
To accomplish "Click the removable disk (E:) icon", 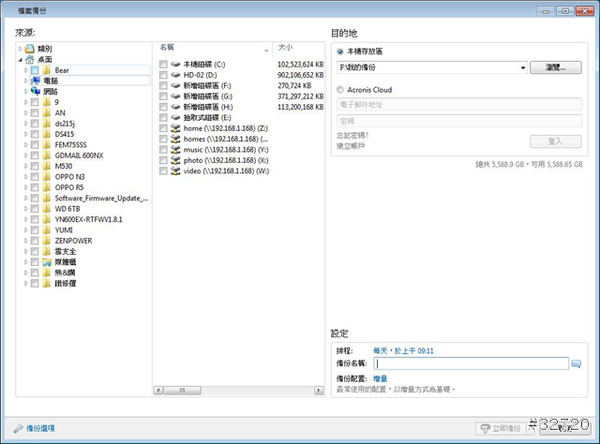I will tap(175, 118).
